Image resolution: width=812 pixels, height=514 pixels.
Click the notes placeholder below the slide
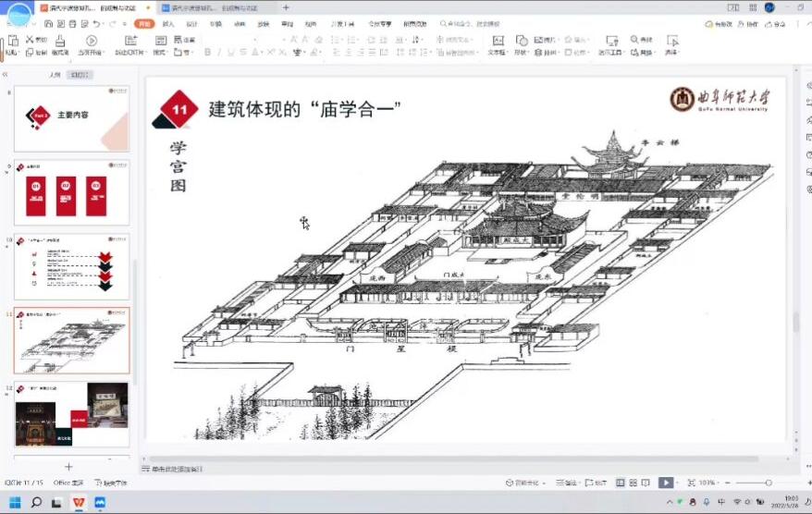tap(178, 469)
